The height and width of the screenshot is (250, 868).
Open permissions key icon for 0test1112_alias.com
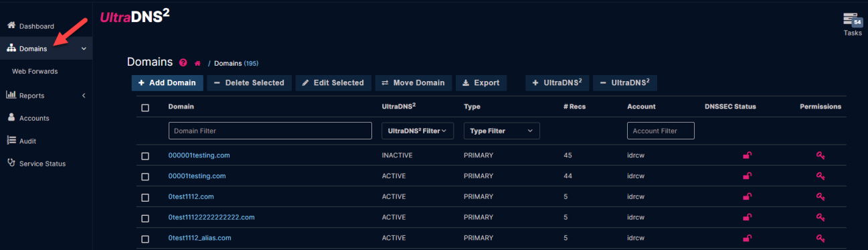click(820, 239)
